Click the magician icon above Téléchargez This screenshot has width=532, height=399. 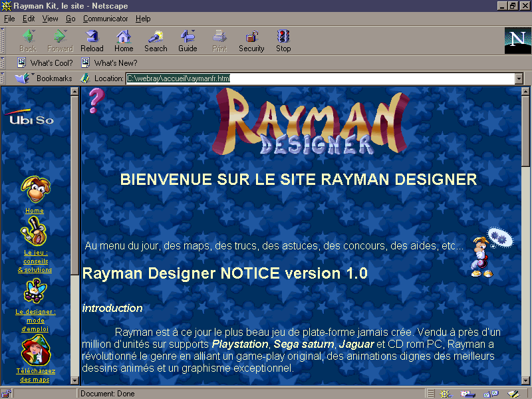36,350
